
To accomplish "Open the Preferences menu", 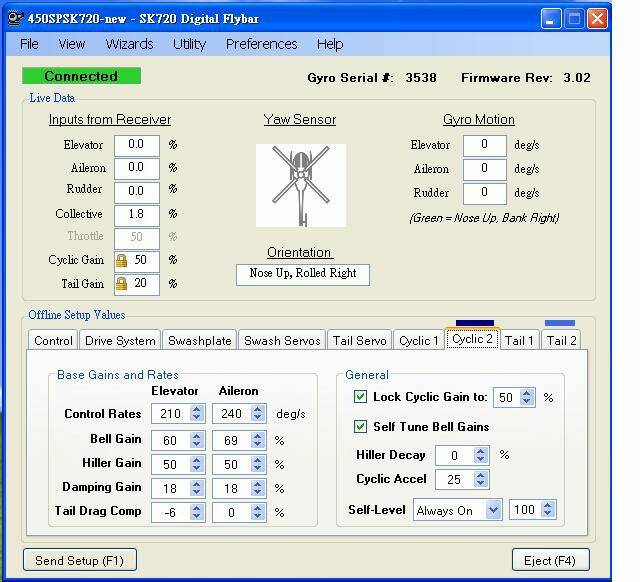I will [261, 44].
